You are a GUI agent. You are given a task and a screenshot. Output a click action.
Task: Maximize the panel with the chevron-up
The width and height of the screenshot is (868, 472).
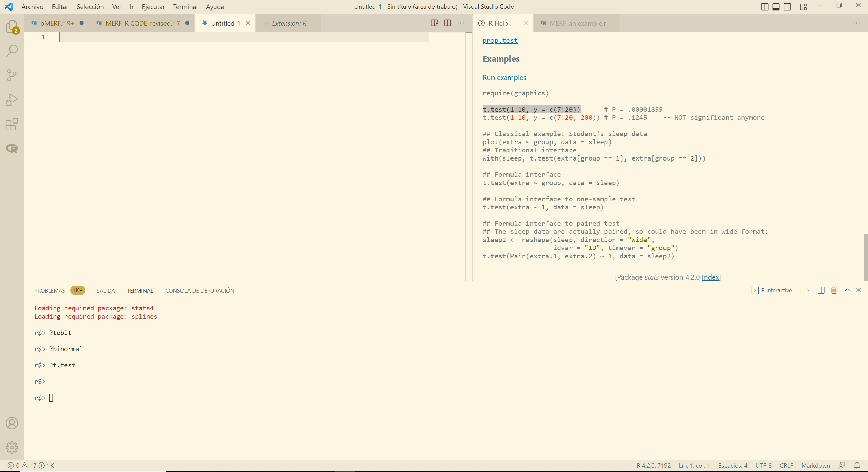847,290
